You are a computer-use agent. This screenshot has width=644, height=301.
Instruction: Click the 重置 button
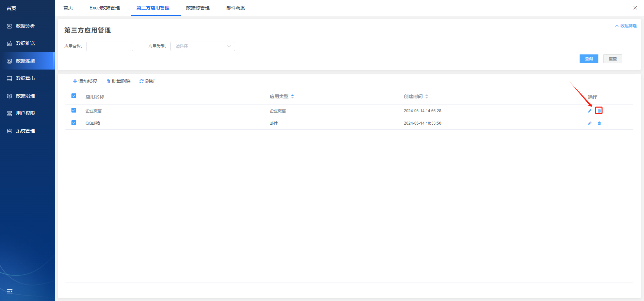point(613,59)
